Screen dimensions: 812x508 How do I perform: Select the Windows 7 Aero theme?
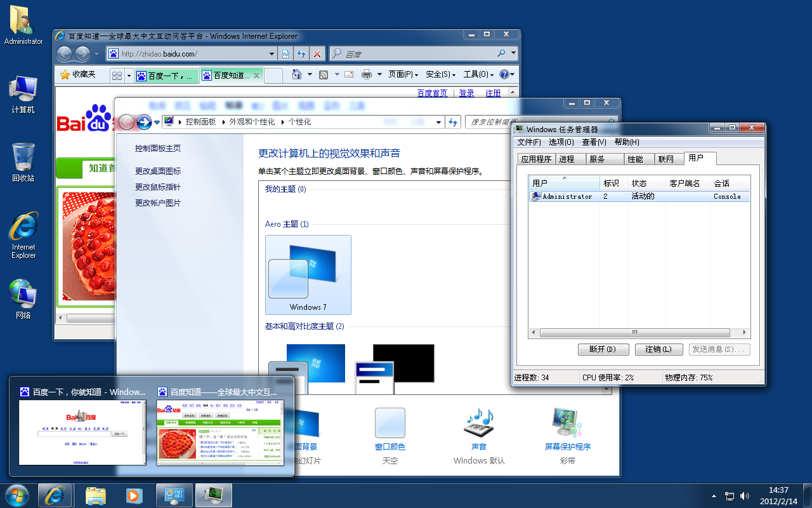(x=308, y=275)
